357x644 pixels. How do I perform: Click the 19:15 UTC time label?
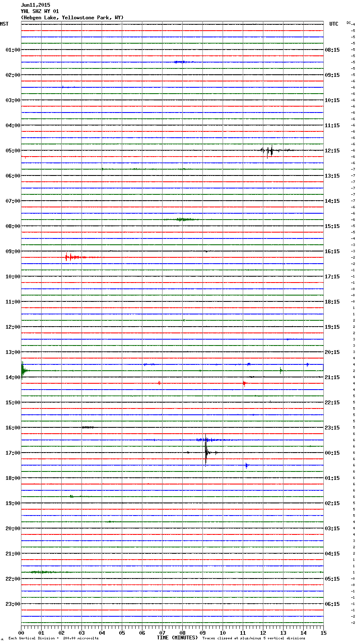tap(332, 327)
